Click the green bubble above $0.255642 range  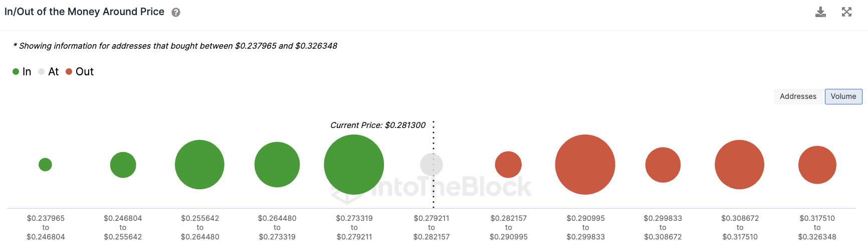point(199,165)
